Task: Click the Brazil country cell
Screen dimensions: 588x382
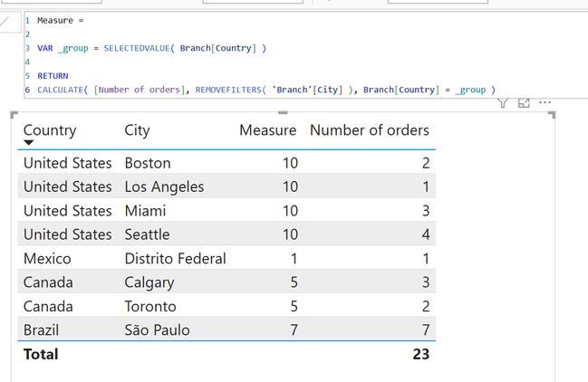Action: coord(42,330)
